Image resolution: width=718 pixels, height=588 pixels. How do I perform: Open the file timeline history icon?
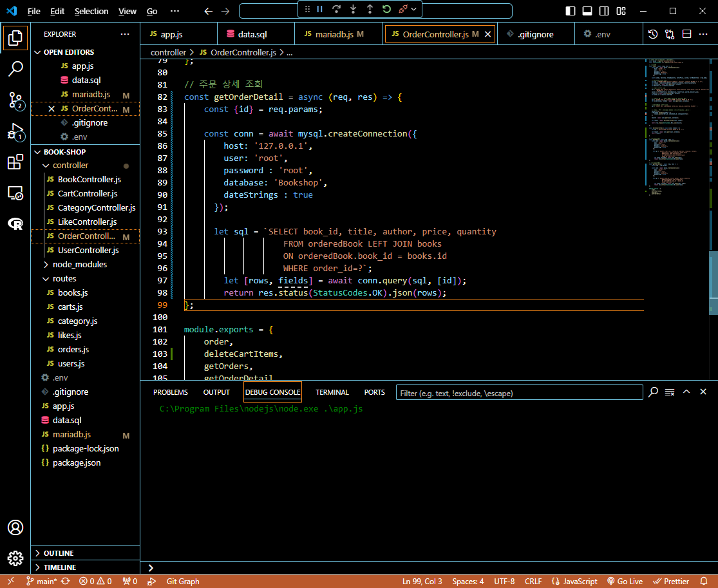tap(653, 34)
